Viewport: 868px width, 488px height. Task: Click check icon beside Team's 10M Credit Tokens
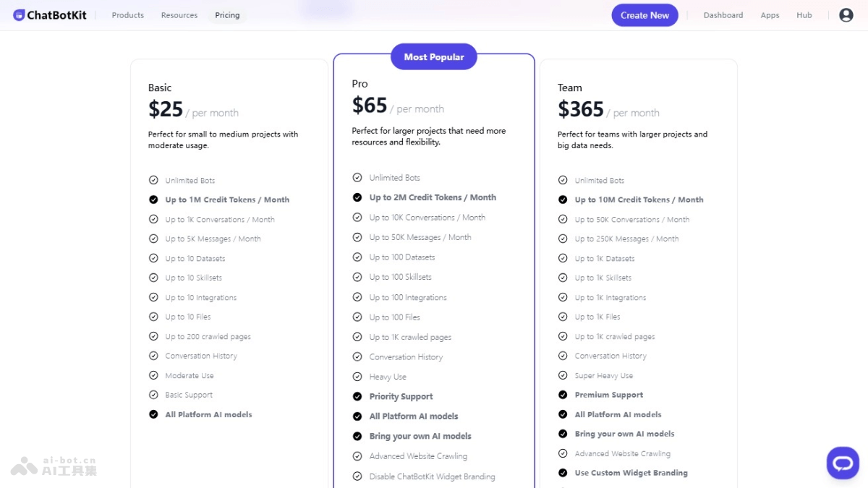click(x=563, y=200)
